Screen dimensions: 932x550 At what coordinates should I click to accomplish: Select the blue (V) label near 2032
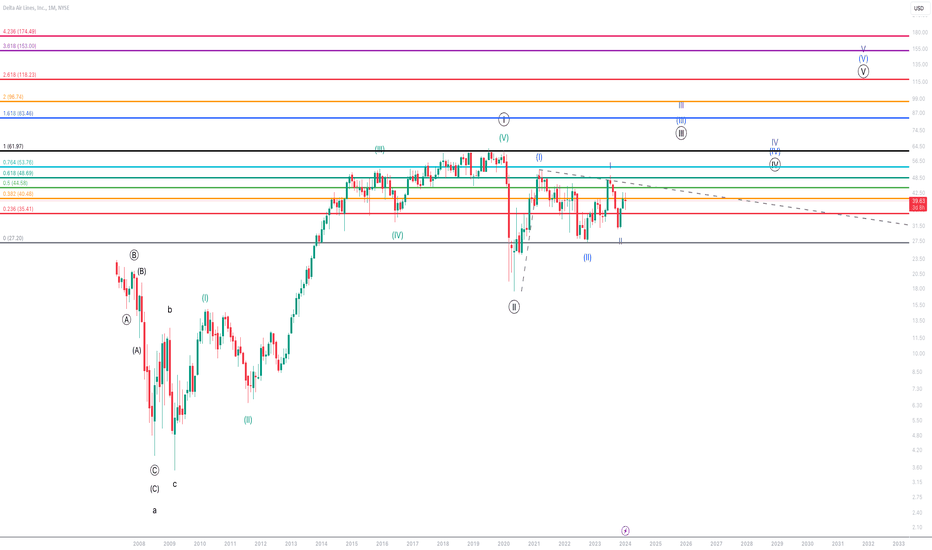point(863,59)
